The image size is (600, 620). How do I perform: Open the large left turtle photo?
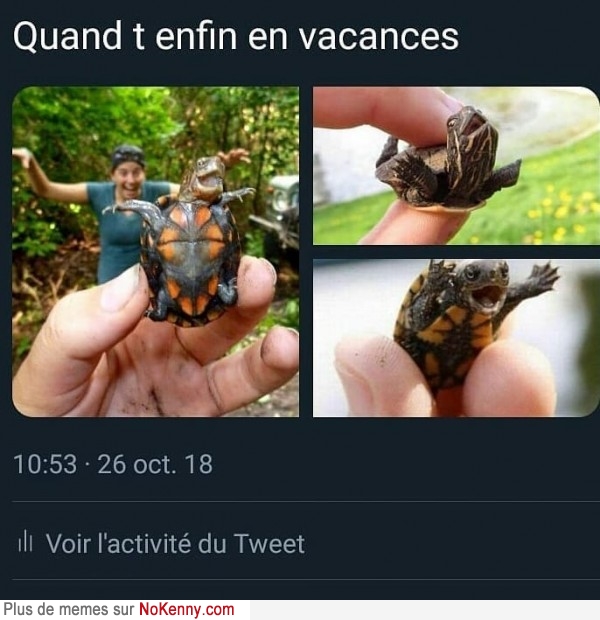[x=155, y=251]
